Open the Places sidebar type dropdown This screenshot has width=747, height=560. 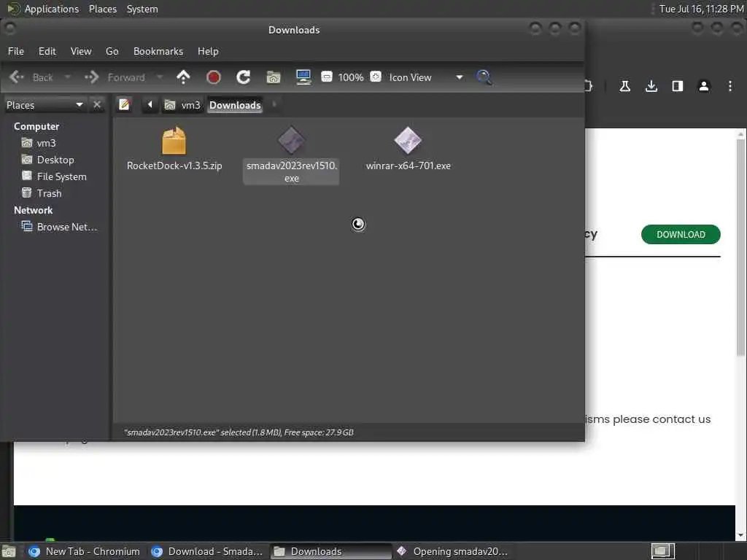44,105
